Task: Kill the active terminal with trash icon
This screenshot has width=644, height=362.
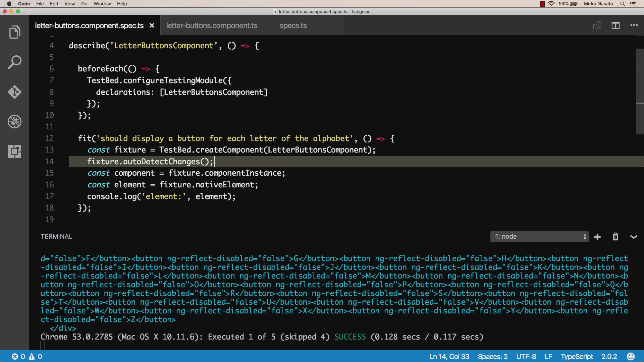Action: click(x=615, y=237)
